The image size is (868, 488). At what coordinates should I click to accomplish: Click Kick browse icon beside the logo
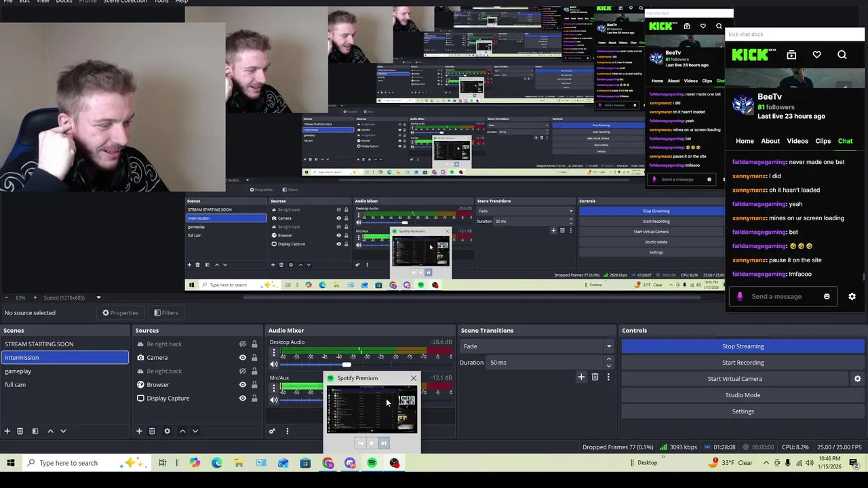coord(791,55)
